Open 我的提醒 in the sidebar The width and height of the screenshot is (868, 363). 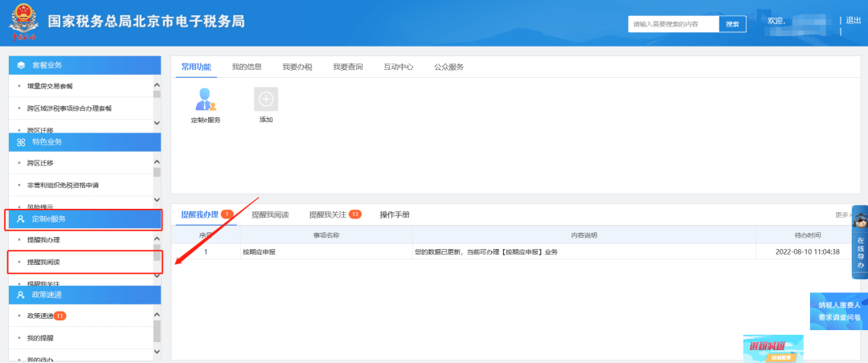[40, 337]
